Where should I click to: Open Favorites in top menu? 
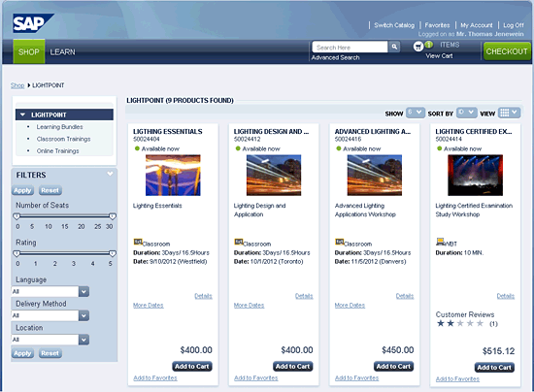pyautogui.click(x=437, y=25)
